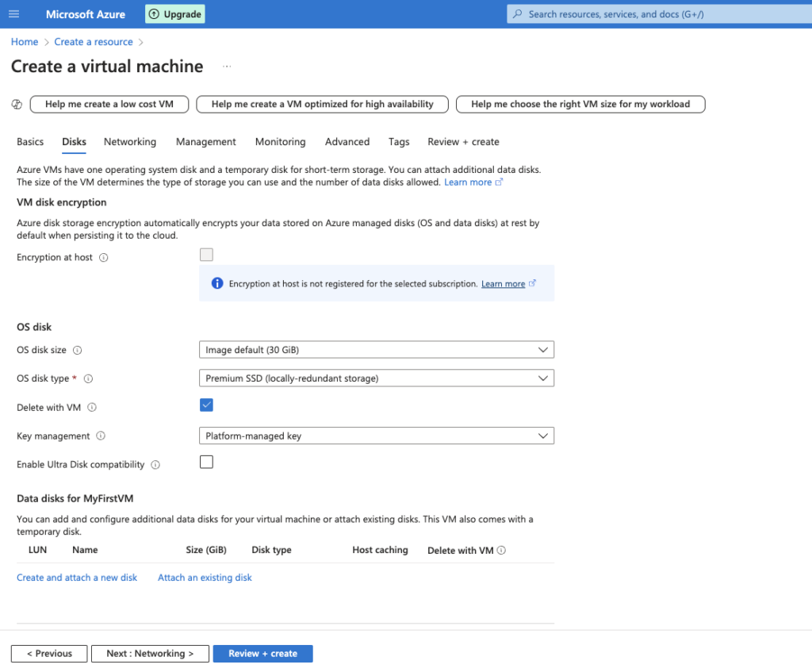Image resolution: width=812 pixels, height=672 pixels.
Task: Open the Monitoring tab
Action: pyautogui.click(x=280, y=142)
